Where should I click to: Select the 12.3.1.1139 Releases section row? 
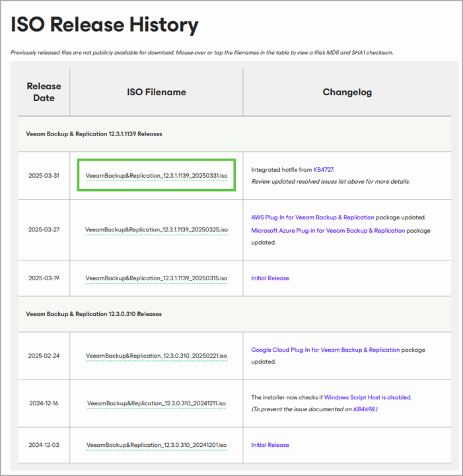click(234, 134)
